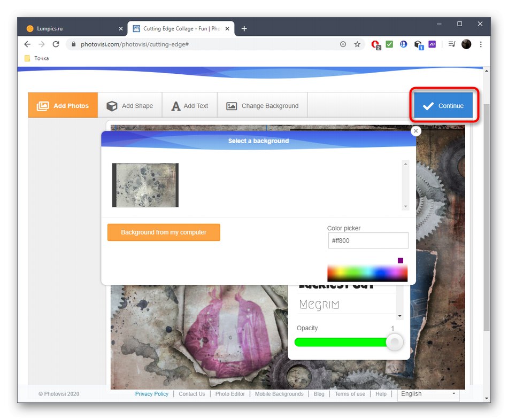Image resolution: width=508 pixels, height=420 pixels.
Task: Choose the grungy background thumbnail
Action: (145, 185)
